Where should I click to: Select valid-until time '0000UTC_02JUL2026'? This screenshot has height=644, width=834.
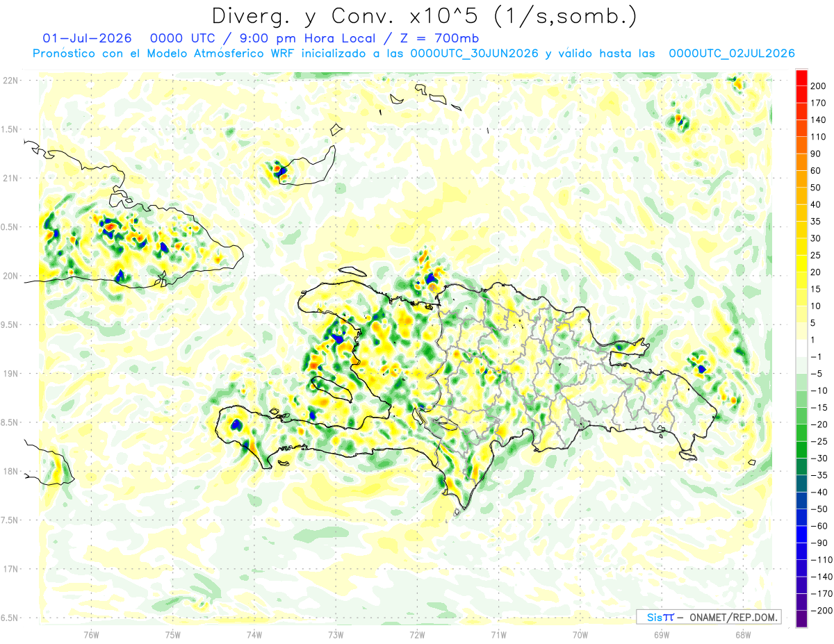731,53
